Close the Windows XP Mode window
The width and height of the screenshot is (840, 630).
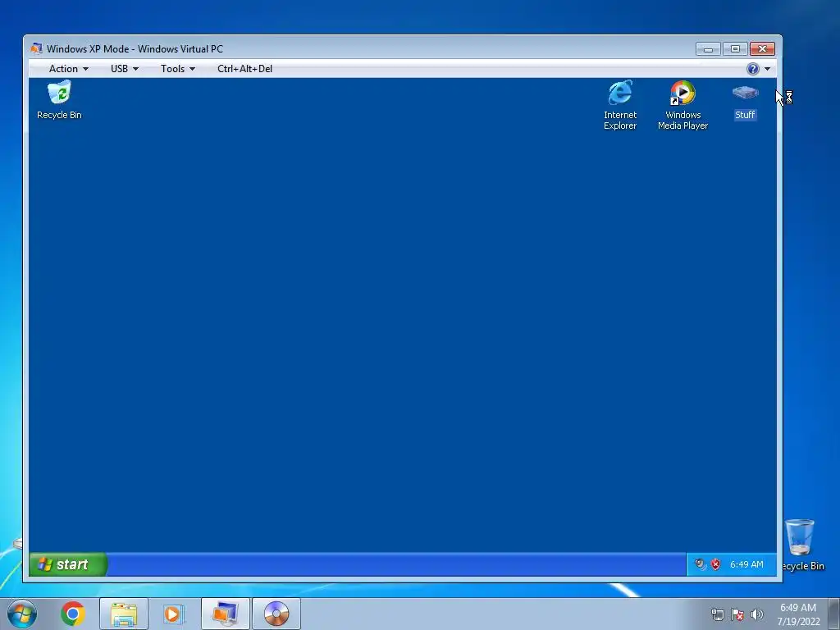(x=762, y=48)
